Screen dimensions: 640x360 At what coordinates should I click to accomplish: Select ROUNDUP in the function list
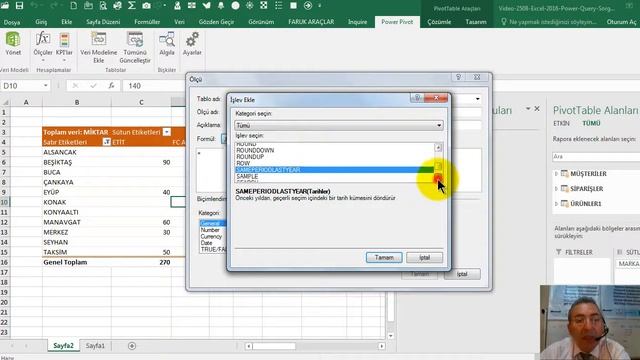tap(250, 157)
